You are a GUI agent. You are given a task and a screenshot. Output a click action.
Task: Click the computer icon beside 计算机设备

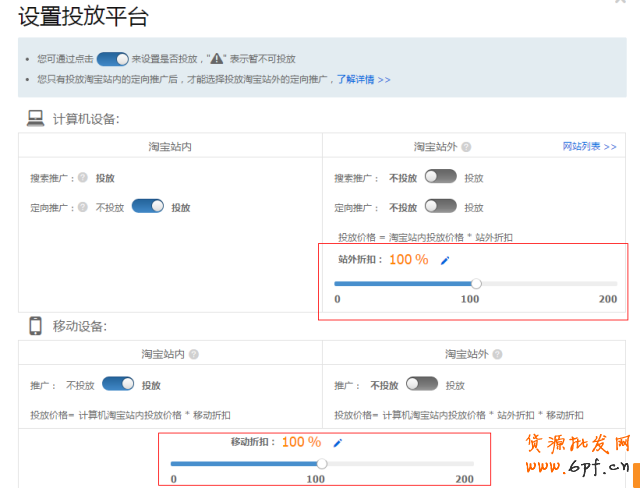click(x=35, y=119)
